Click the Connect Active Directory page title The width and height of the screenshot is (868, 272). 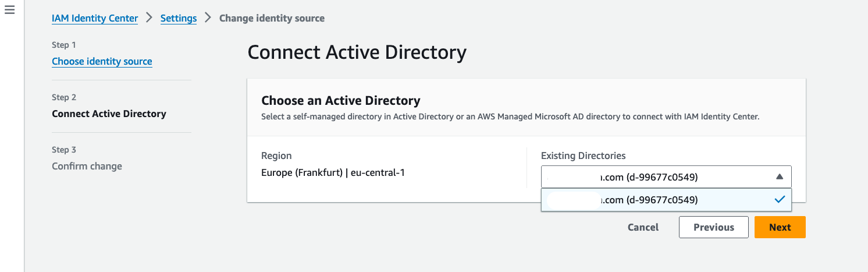coord(357,52)
